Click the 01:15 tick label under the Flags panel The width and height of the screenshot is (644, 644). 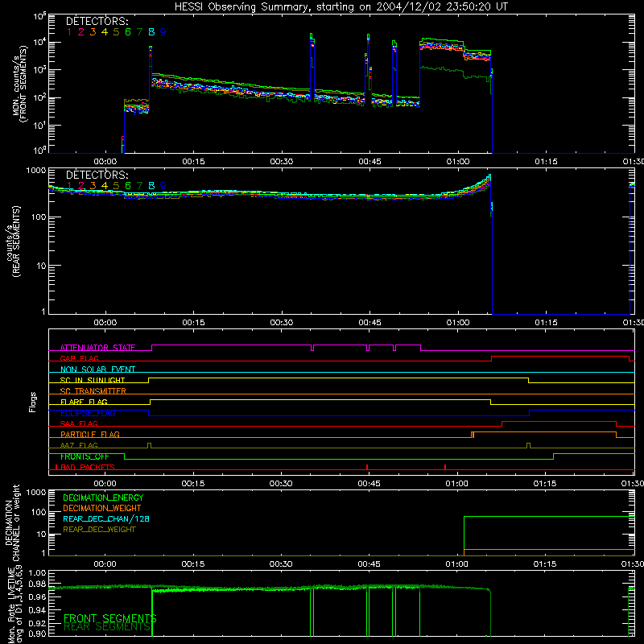[545, 484]
